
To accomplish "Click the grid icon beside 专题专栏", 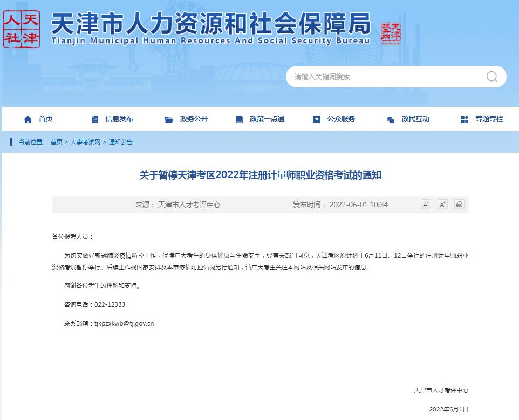I will pos(465,119).
